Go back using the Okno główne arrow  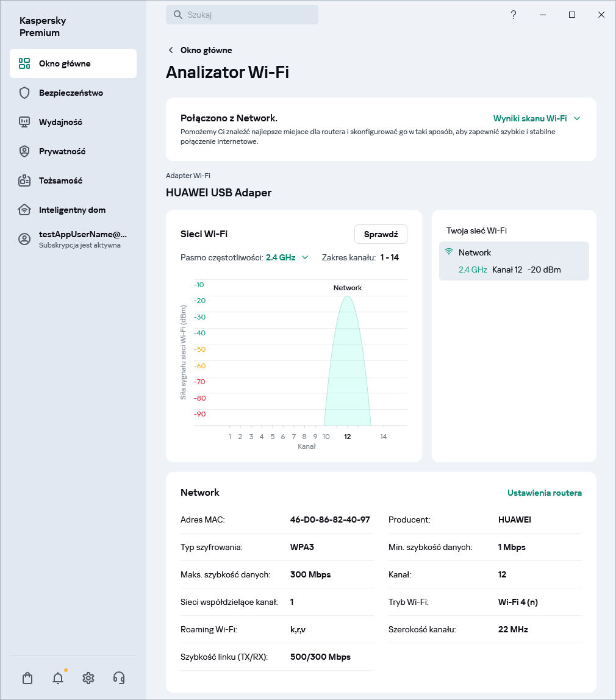click(171, 50)
